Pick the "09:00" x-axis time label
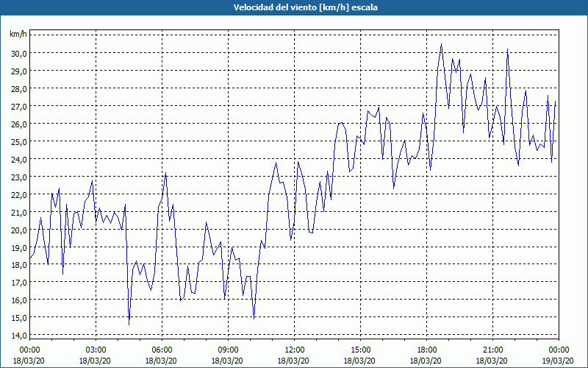588x368 pixels. [x=228, y=350]
